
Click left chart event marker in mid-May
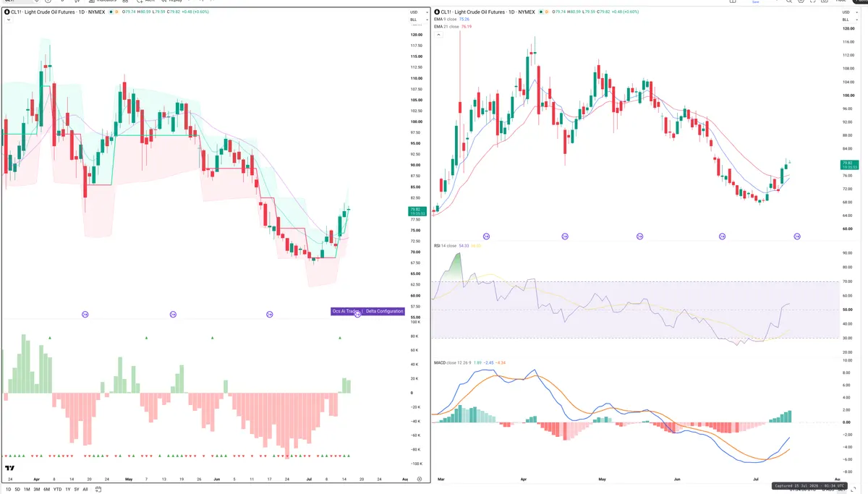click(173, 314)
